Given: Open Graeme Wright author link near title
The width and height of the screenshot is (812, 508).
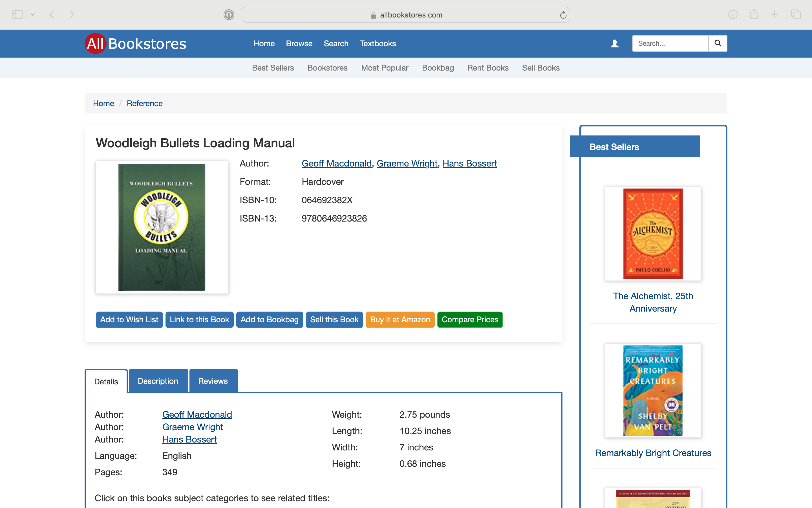Looking at the screenshot, I should coord(407,163).
